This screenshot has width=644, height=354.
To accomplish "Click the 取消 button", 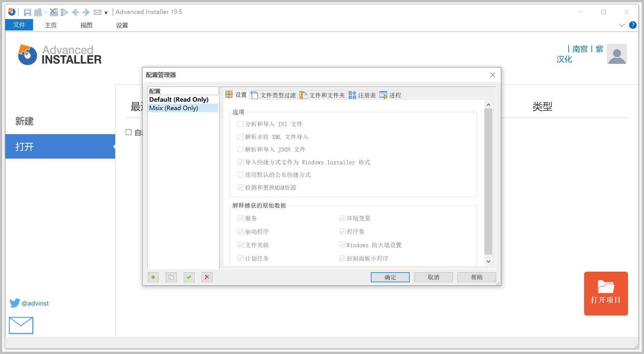I will (433, 277).
